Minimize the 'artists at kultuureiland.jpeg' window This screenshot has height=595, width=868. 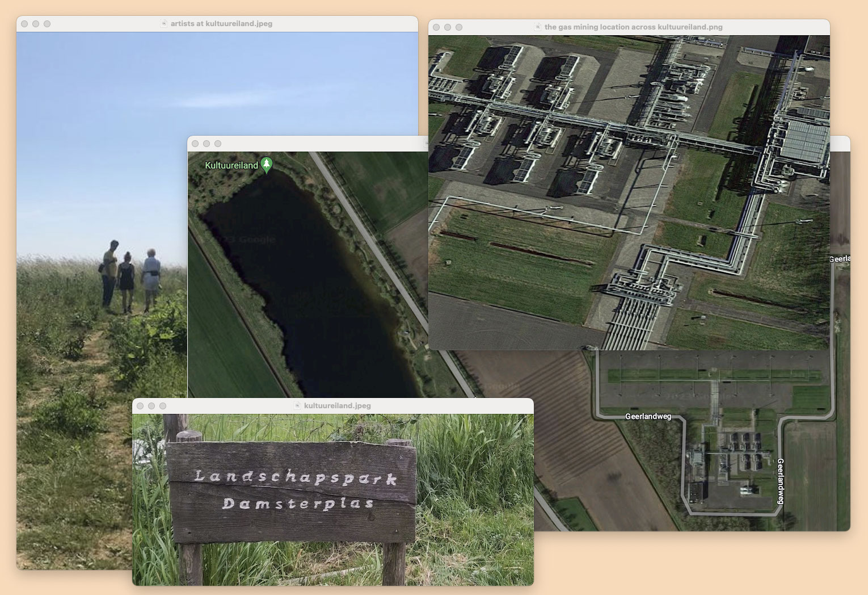(36, 24)
